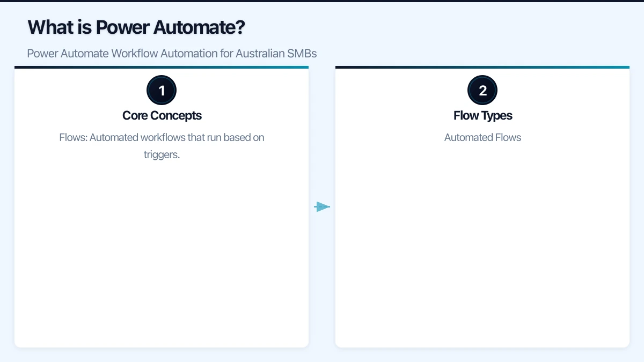Collapse the Automated Flows description

(x=482, y=137)
